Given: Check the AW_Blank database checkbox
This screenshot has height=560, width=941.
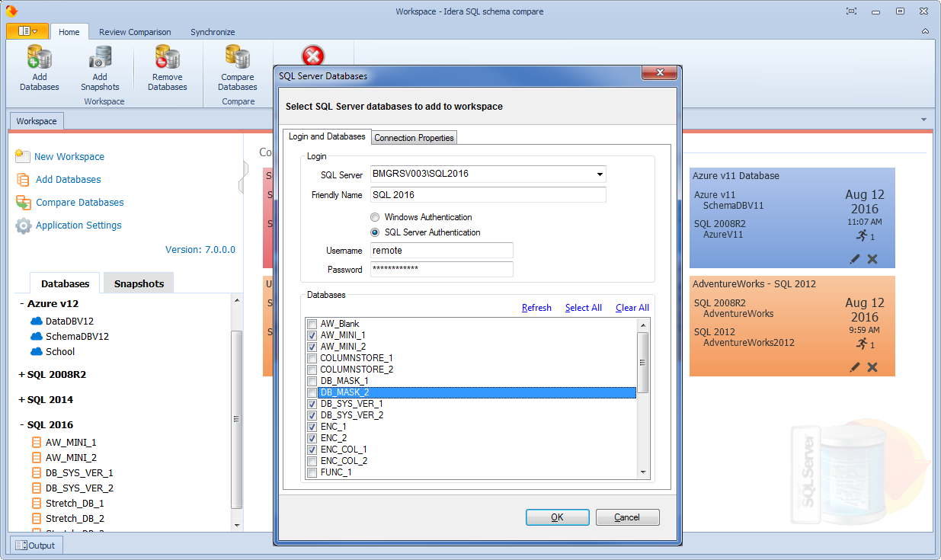Looking at the screenshot, I should pos(312,324).
